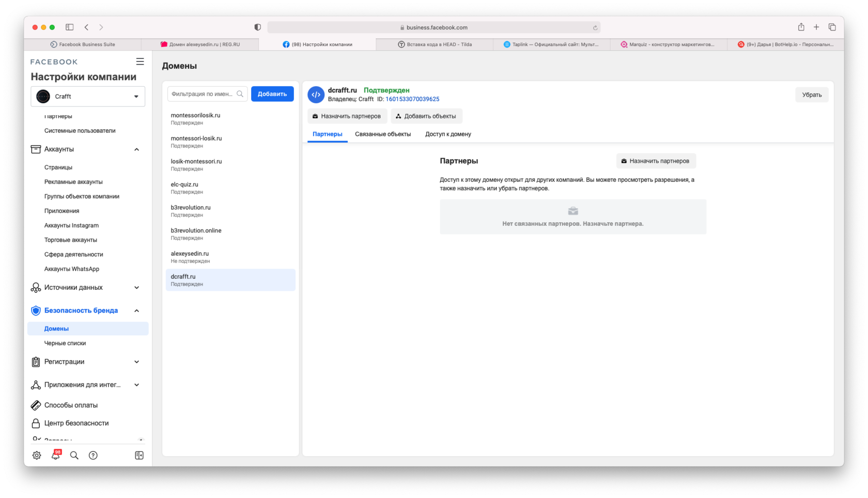Open Аккаунты WhatsApp in sidebar
The width and height of the screenshot is (868, 498).
pyautogui.click(x=72, y=269)
